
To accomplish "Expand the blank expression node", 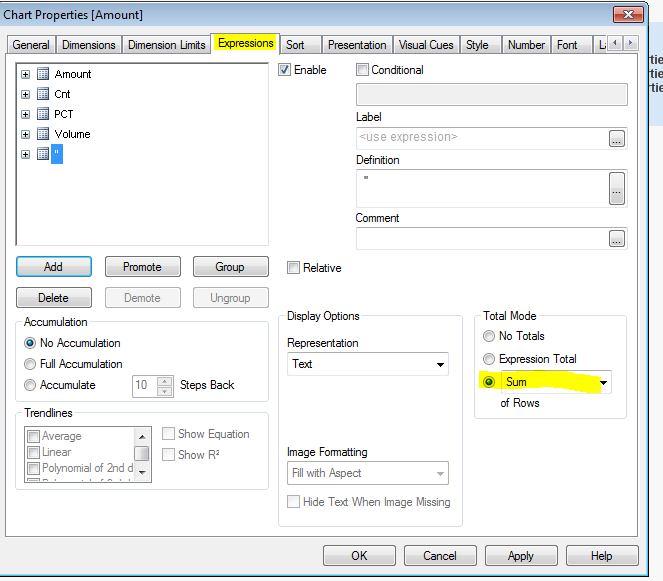I will pos(26,154).
